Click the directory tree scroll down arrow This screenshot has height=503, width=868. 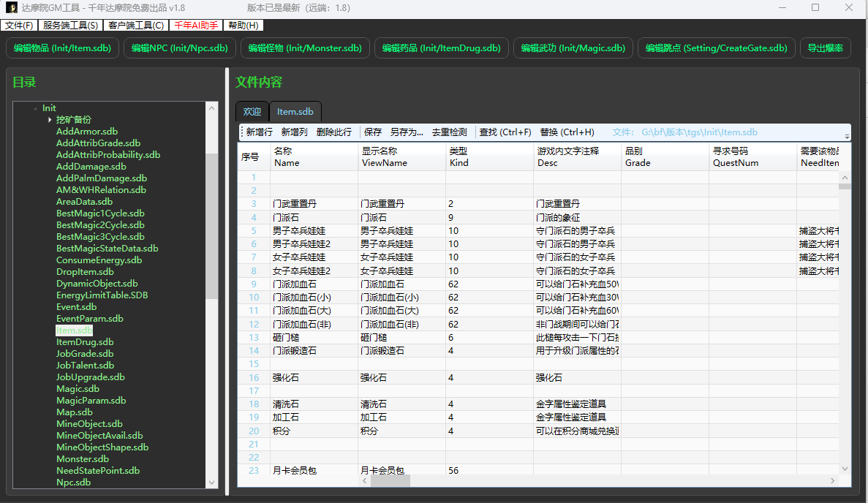(213, 483)
